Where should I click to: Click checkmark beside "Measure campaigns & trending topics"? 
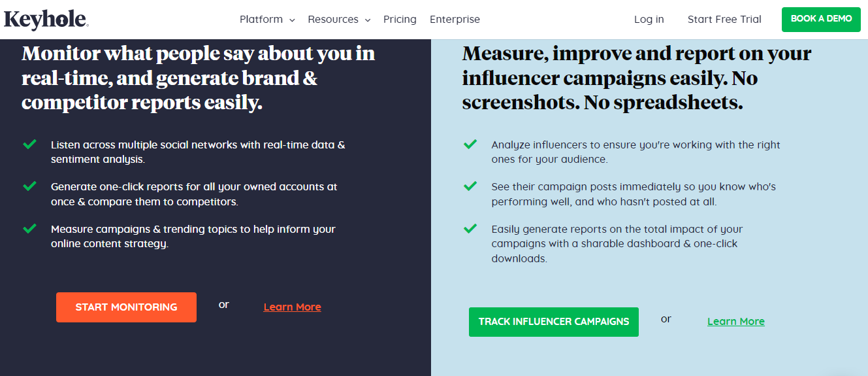pyautogui.click(x=29, y=229)
